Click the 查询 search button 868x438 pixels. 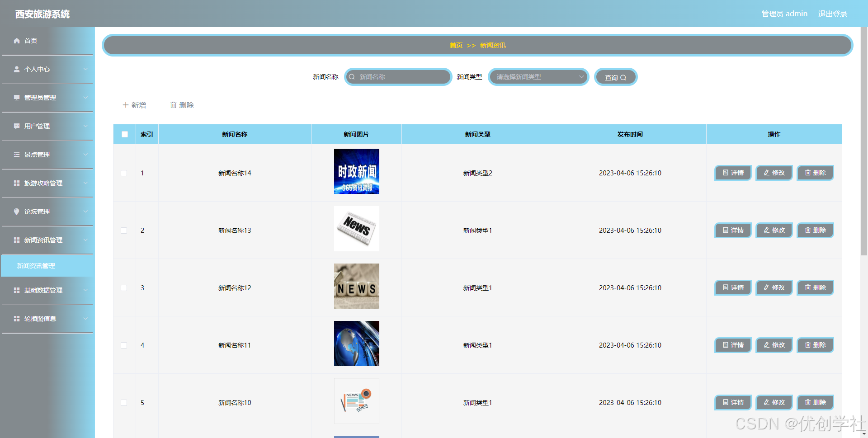pos(615,77)
